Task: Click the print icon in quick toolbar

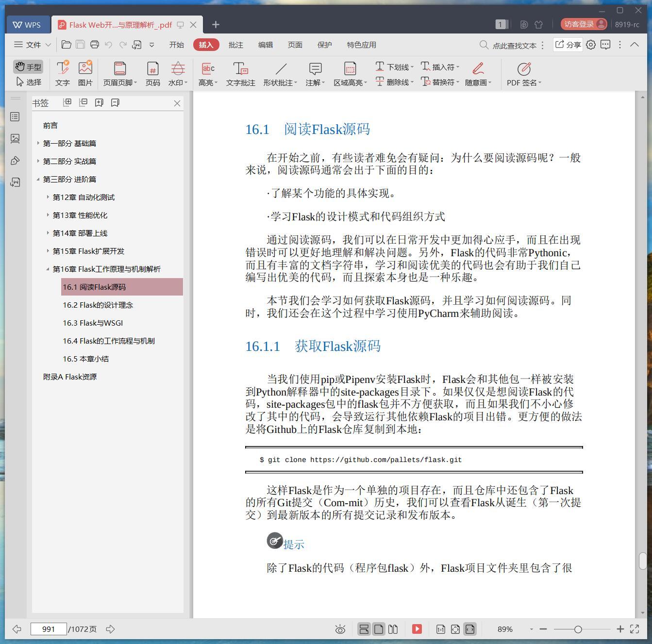Action: click(x=95, y=45)
